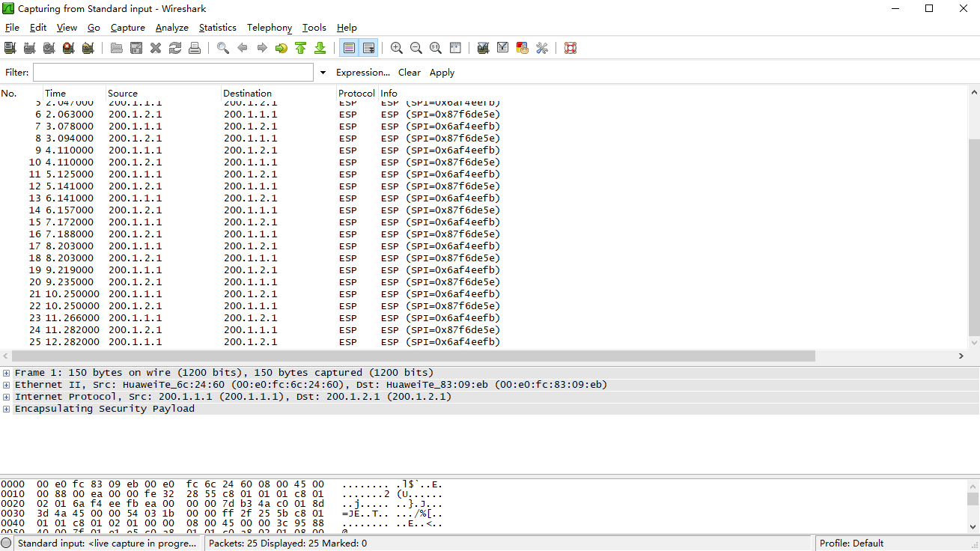Toggle packet list colorization
Viewport: 980px width, 551px height.
(349, 47)
